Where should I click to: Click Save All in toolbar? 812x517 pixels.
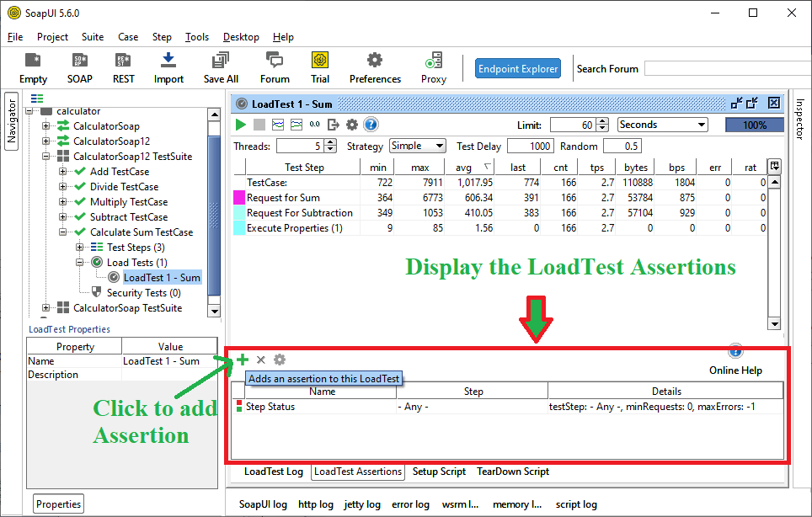pos(221,68)
